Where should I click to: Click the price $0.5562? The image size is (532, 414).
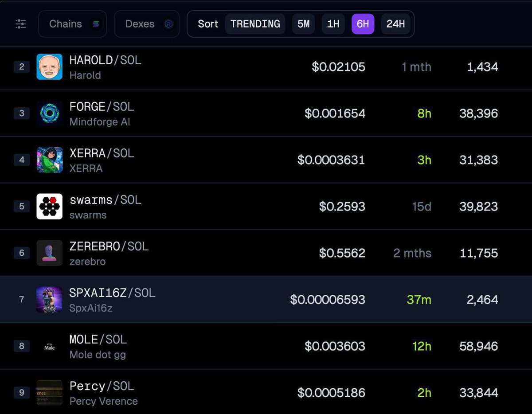342,253
